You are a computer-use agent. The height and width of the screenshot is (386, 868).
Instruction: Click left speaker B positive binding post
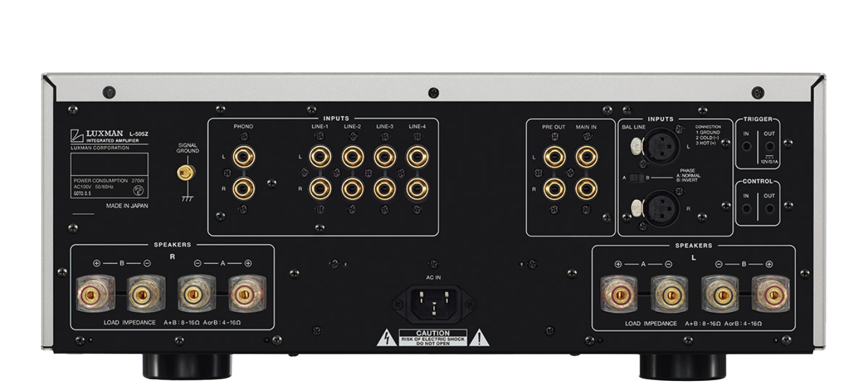(x=769, y=293)
